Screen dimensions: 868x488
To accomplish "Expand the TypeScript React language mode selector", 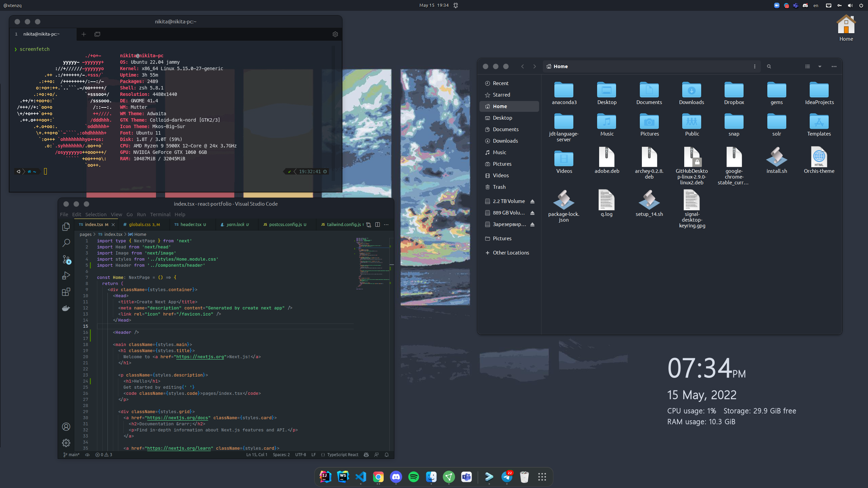I will pyautogui.click(x=342, y=455).
